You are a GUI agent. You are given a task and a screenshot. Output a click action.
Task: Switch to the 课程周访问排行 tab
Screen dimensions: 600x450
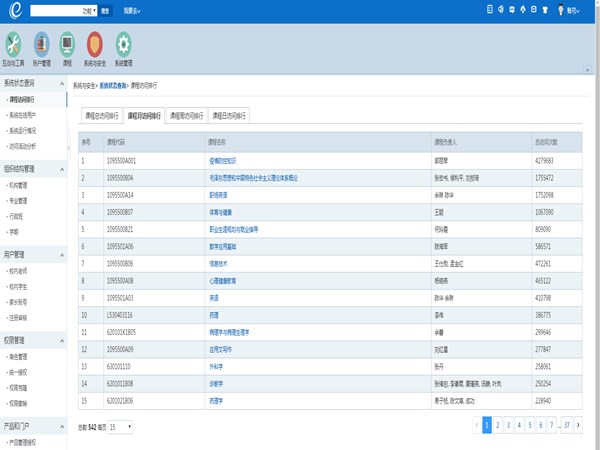tap(186, 114)
